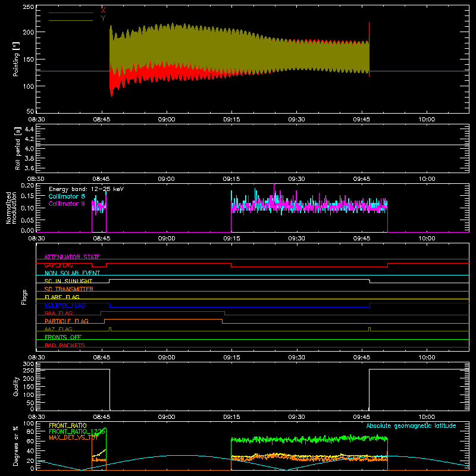The height and width of the screenshot is (476, 476).
Task: Click the 4.0 tick on Roll period axis
Action: [x=29, y=149]
